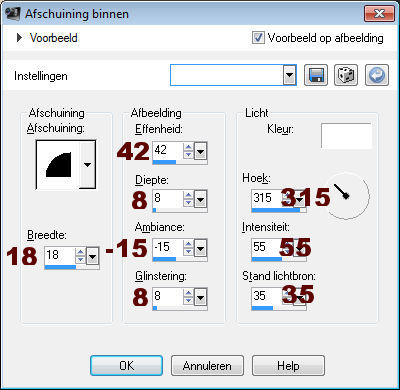Viewport: 400px width, 390px height.
Task: Open the Instellingen presets dropdown
Action: click(290, 75)
